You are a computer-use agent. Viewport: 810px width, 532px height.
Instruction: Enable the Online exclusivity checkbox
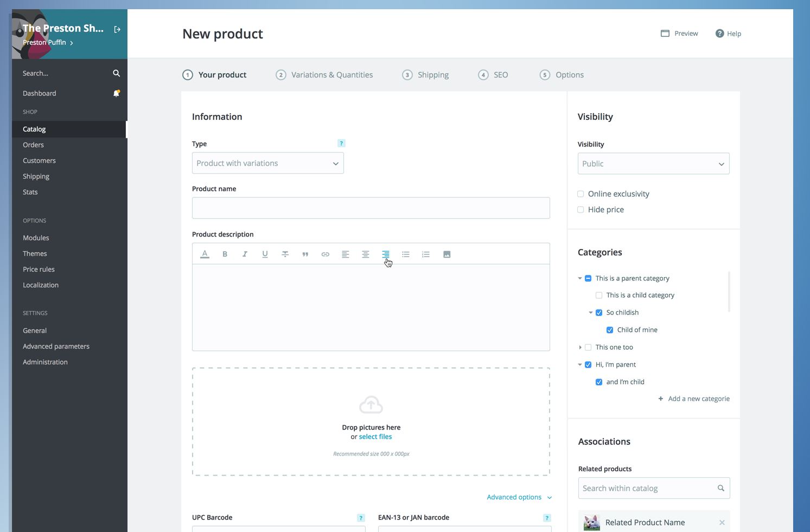(x=581, y=194)
